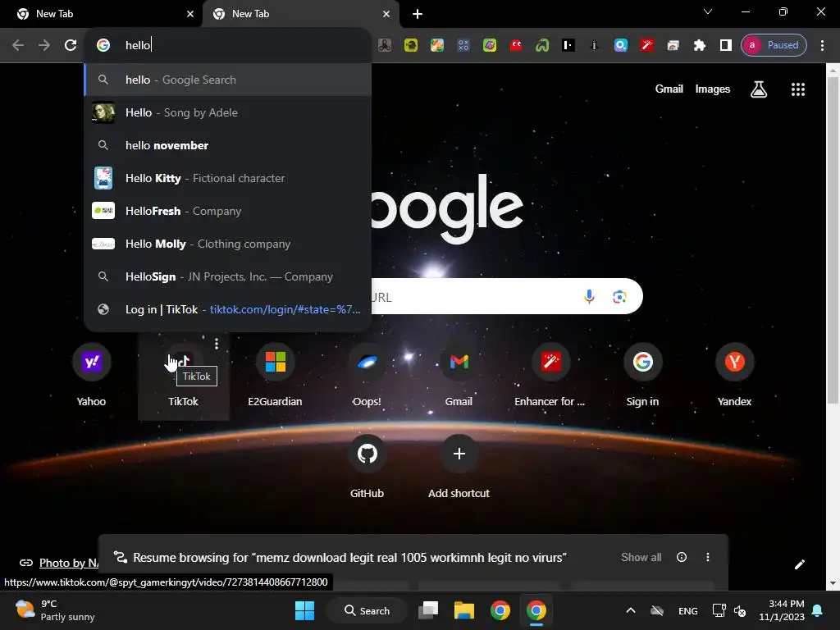Open the clock showing 3:44 PM
Screen dimensions: 840x630
click(782, 610)
